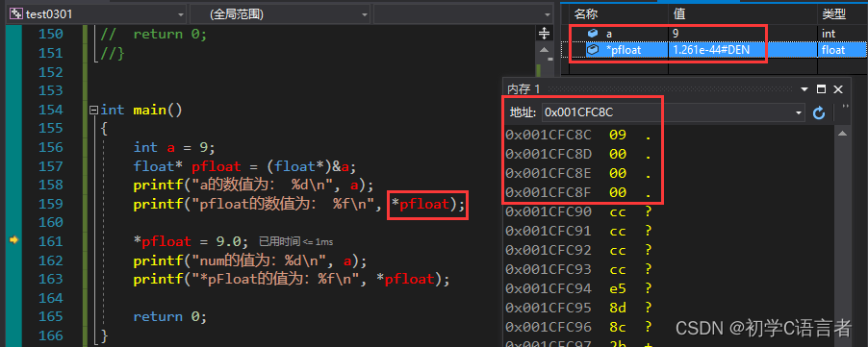The width and height of the screenshot is (868, 347).
Task: Click the yellow current-statement arrow at line 161
Action: click(13, 239)
